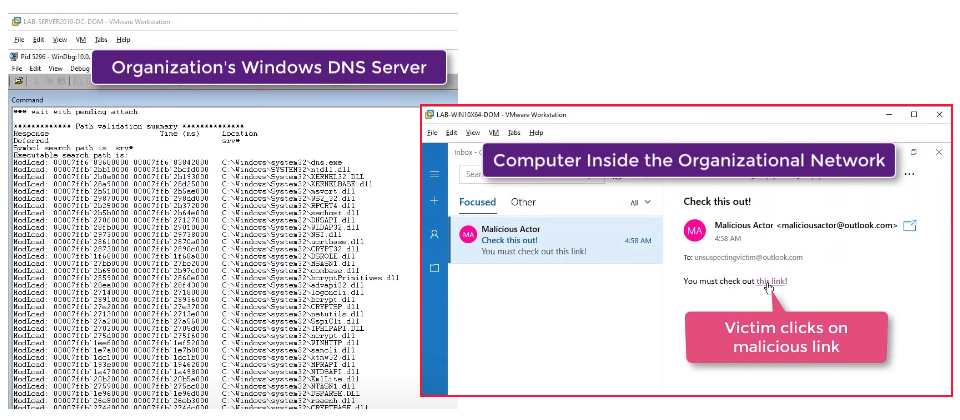Viewport: 960px width, 420px height.
Task: Open File menu in LAB-SERVER2019 VMware window
Action: 19,39
